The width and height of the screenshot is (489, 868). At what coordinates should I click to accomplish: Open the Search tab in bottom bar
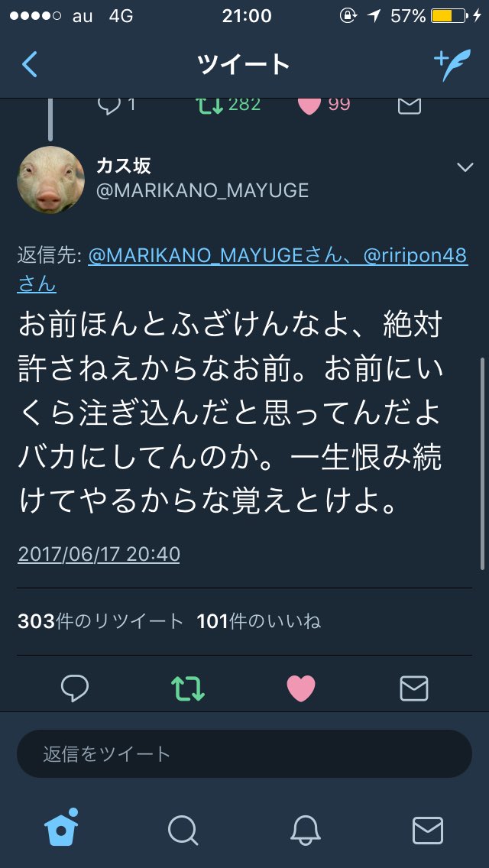[x=183, y=831]
